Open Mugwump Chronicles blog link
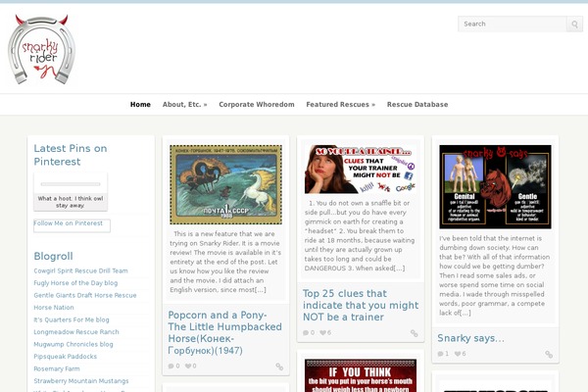This screenshot has width=588, height=392. (73, 344)
